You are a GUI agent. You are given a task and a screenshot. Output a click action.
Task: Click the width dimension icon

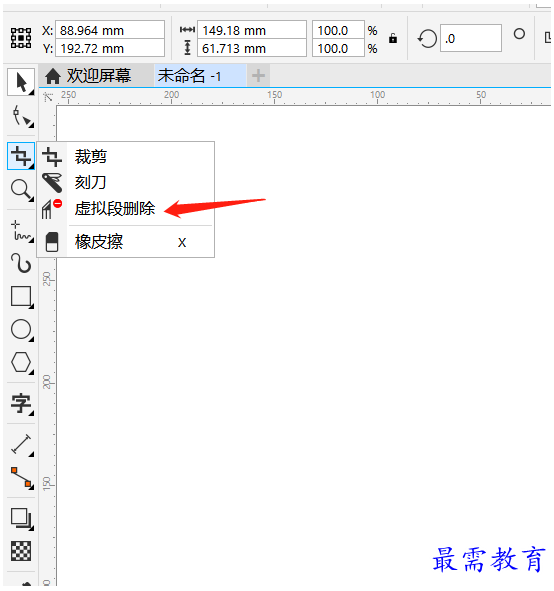(187, 29)
